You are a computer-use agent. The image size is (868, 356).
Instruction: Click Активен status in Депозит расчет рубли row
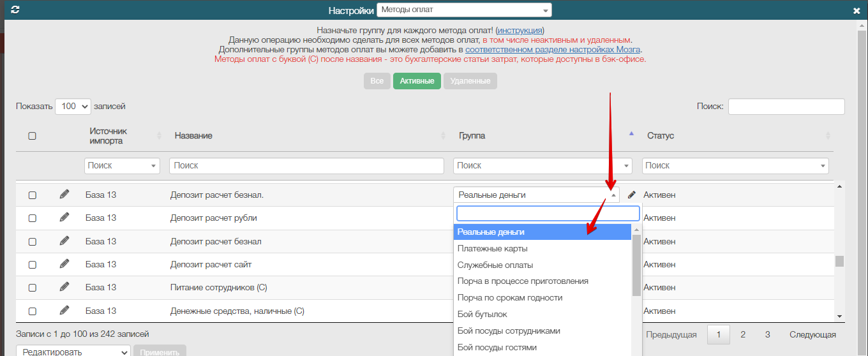point(659,218)
